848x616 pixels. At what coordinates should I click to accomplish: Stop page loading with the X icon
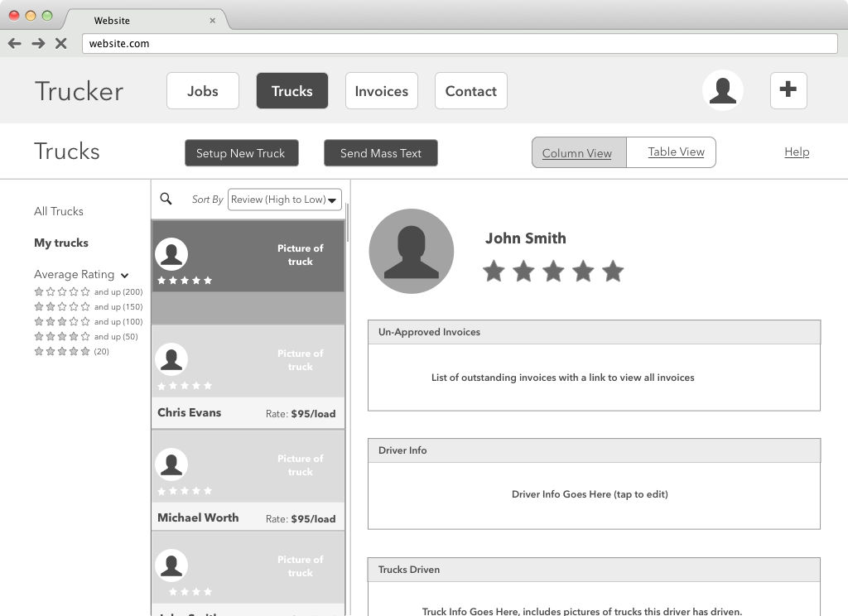61,43
